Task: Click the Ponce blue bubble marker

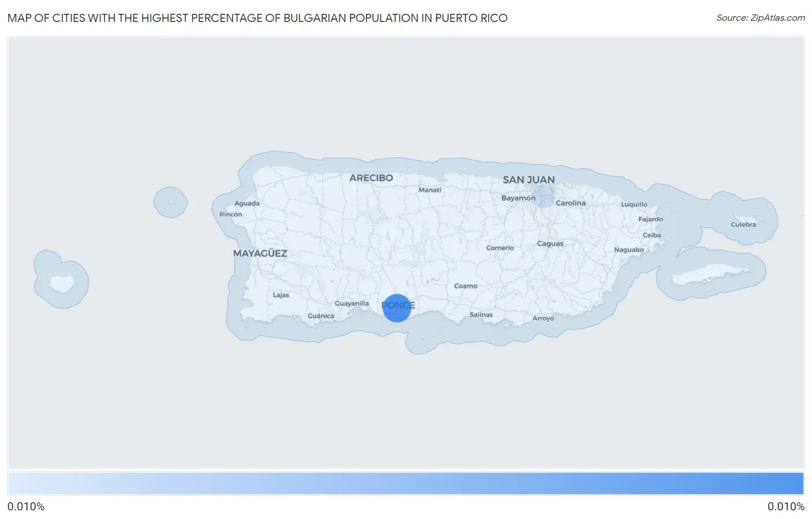Action: [x=397, y=308]
